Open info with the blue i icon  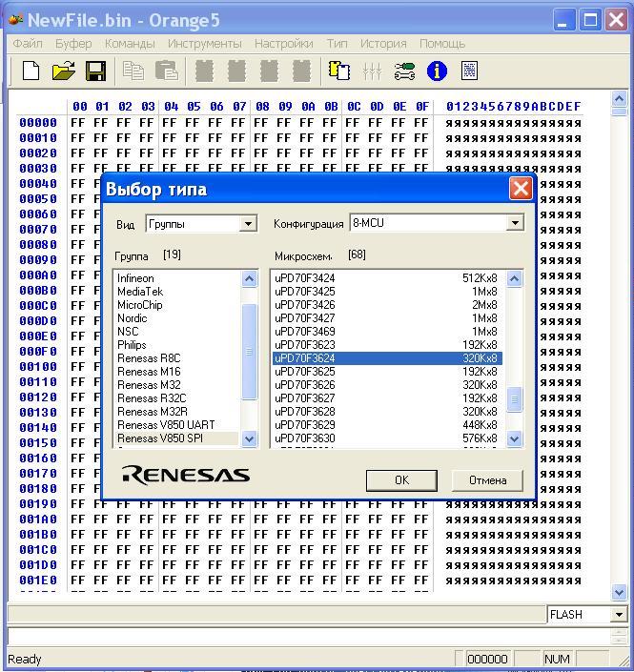[x=437, y=71]
